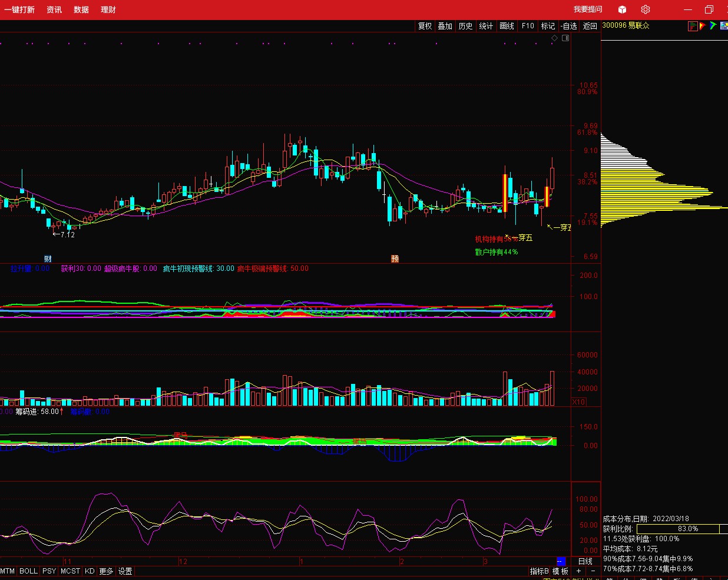
Task: Open the 3D cube icon in title bar
Action: [x=622, y=9]
